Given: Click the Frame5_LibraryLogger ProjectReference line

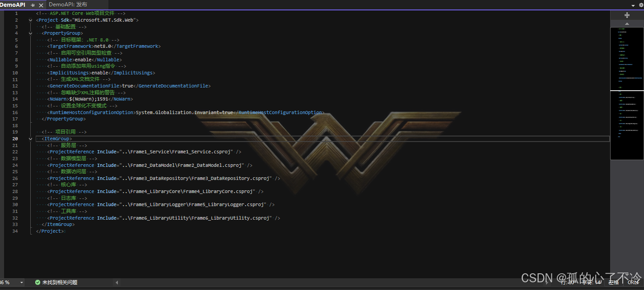Looking at the screenshot, I should pos(161,204).
